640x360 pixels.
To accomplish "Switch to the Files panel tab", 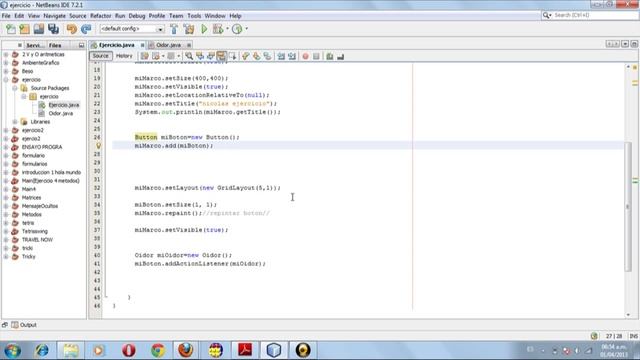I will click(55, 45).
